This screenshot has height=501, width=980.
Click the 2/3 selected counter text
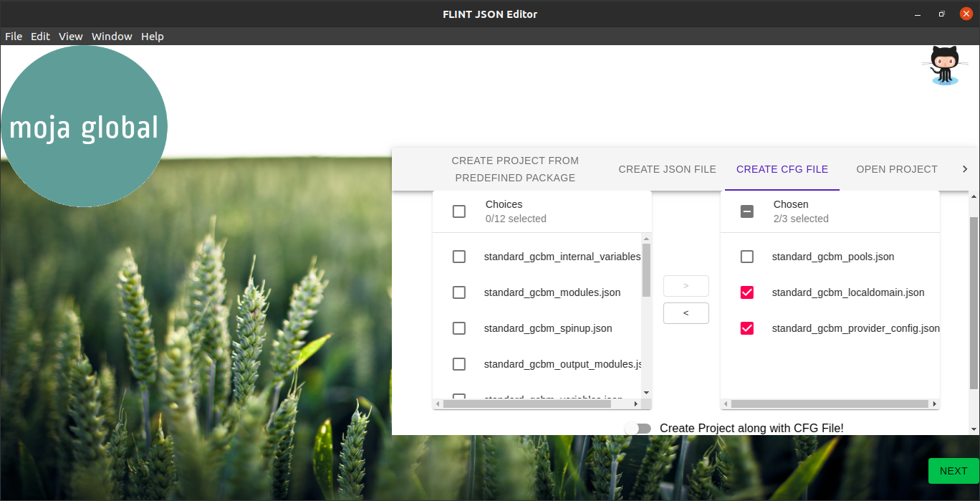[801, 219]
